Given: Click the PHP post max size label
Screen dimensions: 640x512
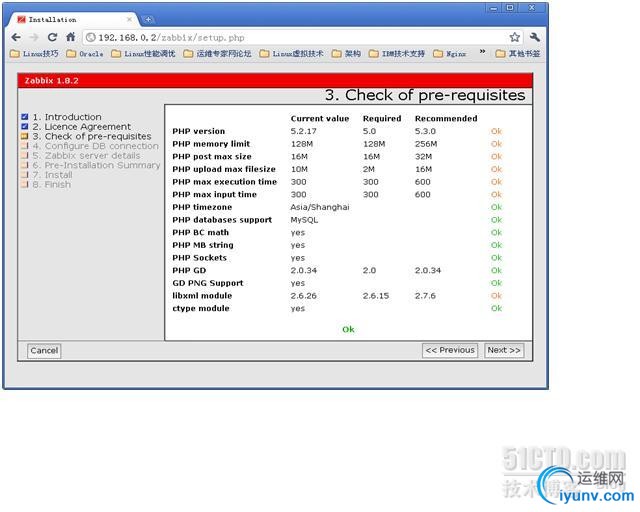Looking at the screenshot, I should 212,156.
